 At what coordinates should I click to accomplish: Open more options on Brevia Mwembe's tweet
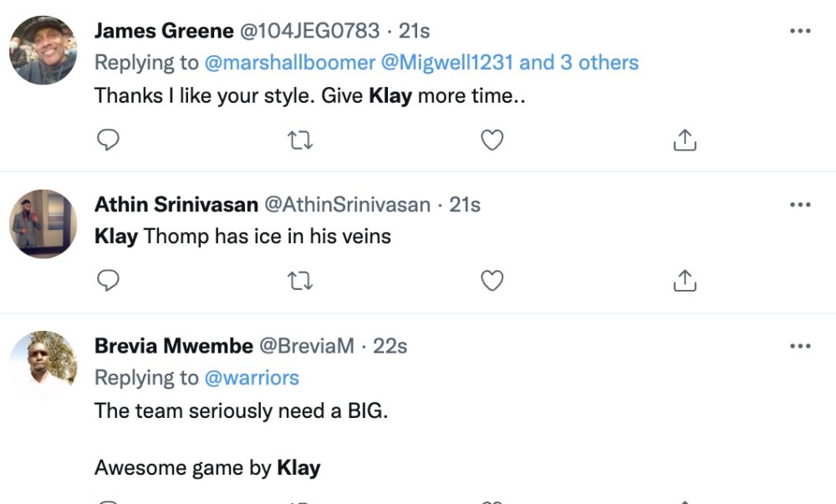coord(800,345)
